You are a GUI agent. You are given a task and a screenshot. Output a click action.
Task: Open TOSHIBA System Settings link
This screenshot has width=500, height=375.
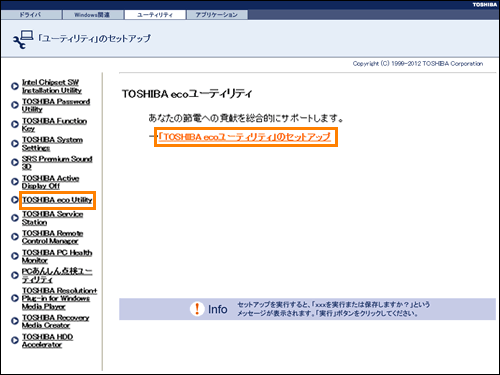click(x=52, y=144)
